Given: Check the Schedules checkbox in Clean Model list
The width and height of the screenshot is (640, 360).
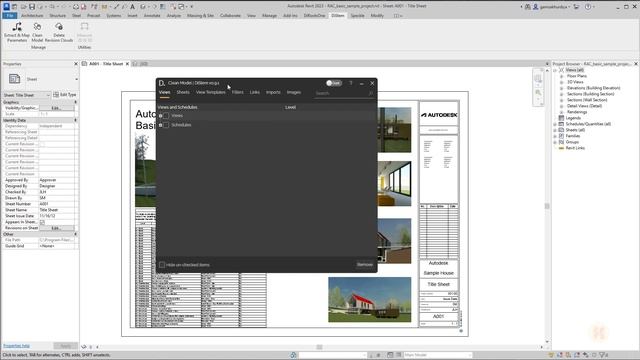Looking at the screenshot, I should [x=166, y=125].
